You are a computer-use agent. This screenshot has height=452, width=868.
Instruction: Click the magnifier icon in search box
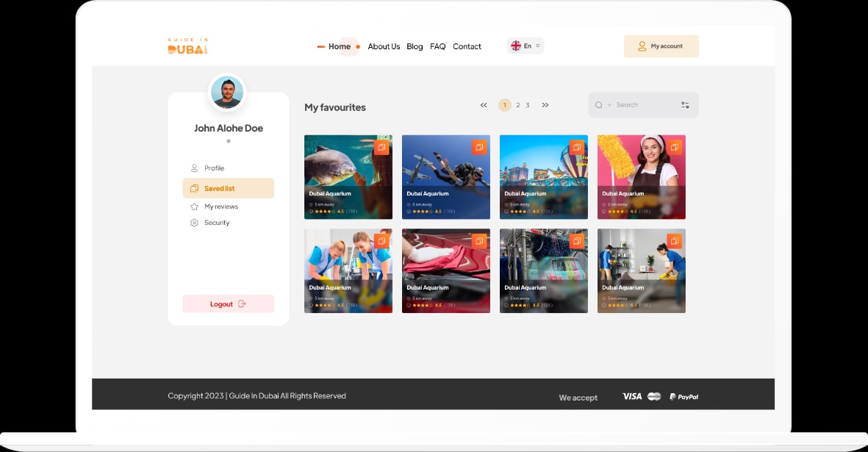598,105
